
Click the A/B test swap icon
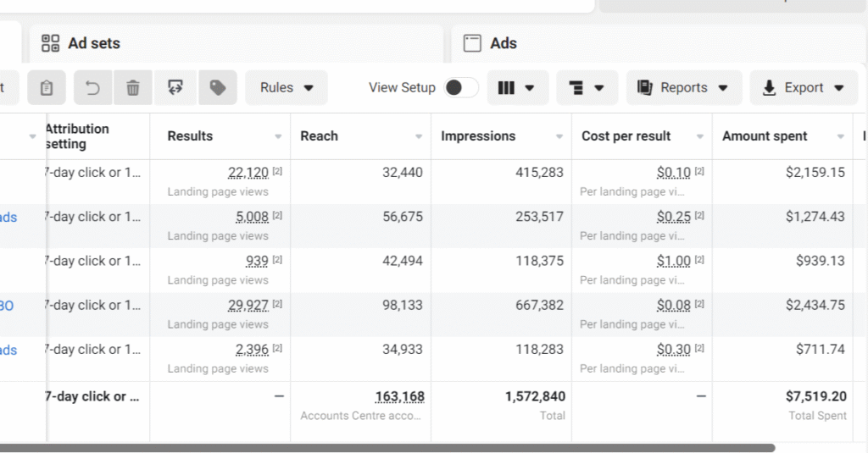tap(175, 87)
